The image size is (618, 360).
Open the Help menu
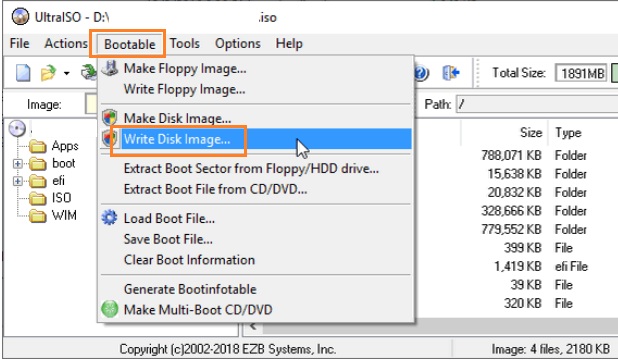(x=289, y=43)
